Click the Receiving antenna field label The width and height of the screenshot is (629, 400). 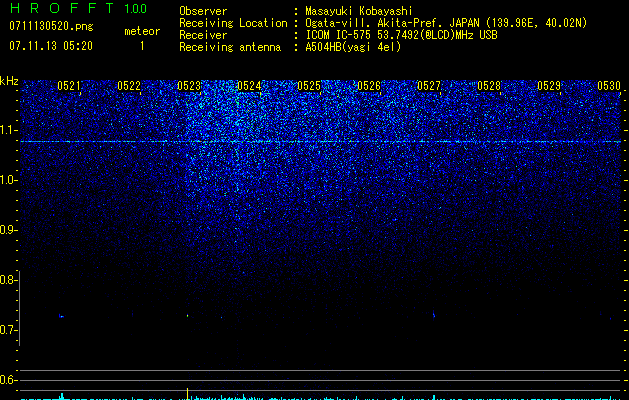click(230, 47)
